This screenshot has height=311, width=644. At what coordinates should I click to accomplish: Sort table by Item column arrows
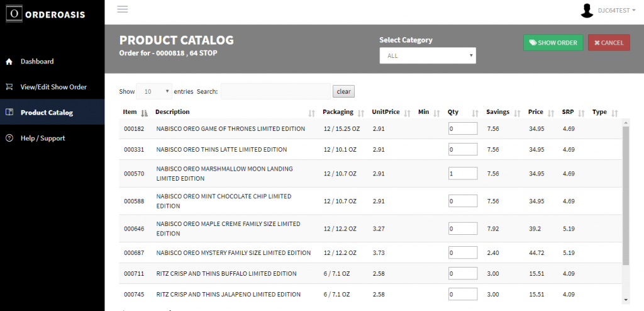coord(144,113)
